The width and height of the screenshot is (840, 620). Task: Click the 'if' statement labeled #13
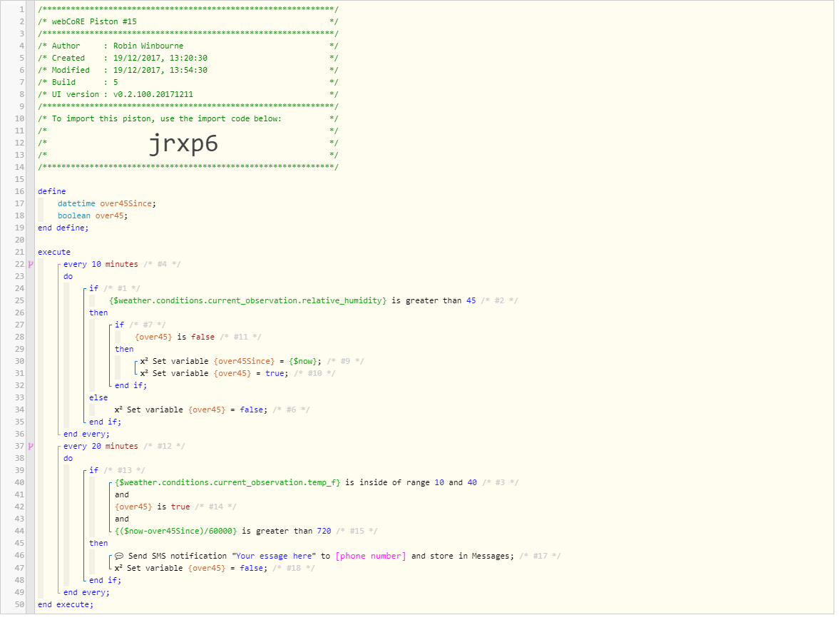point(93,470)
